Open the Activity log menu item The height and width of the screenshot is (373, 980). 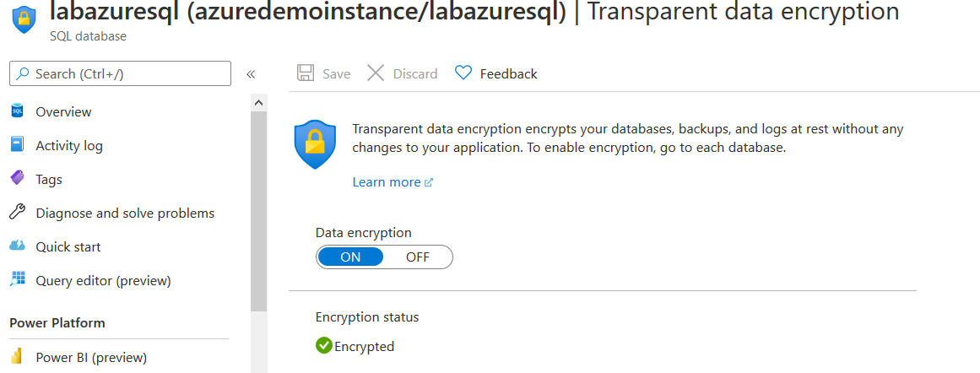[x=69, y=145]
